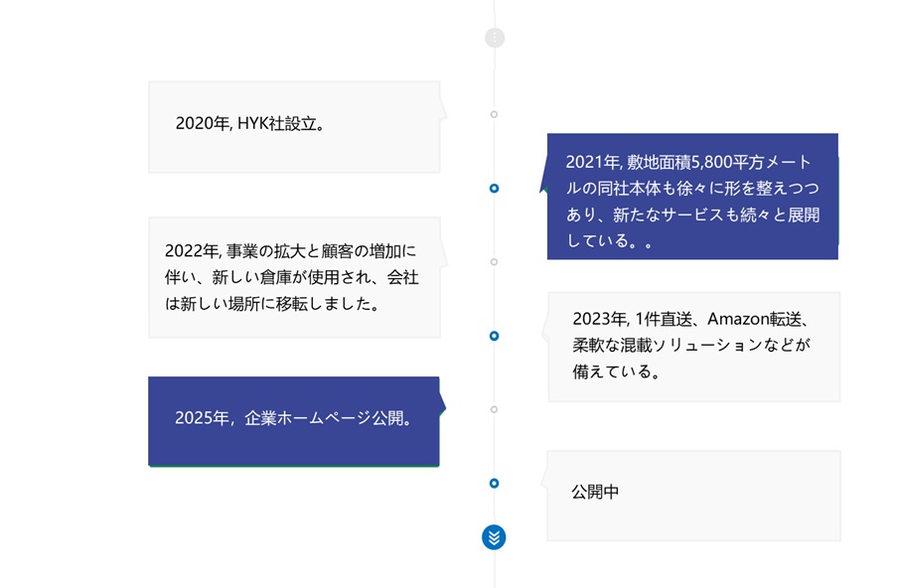
Task: Click the gray circle icon atop the timeline
Action: click(x=495, y=38)
